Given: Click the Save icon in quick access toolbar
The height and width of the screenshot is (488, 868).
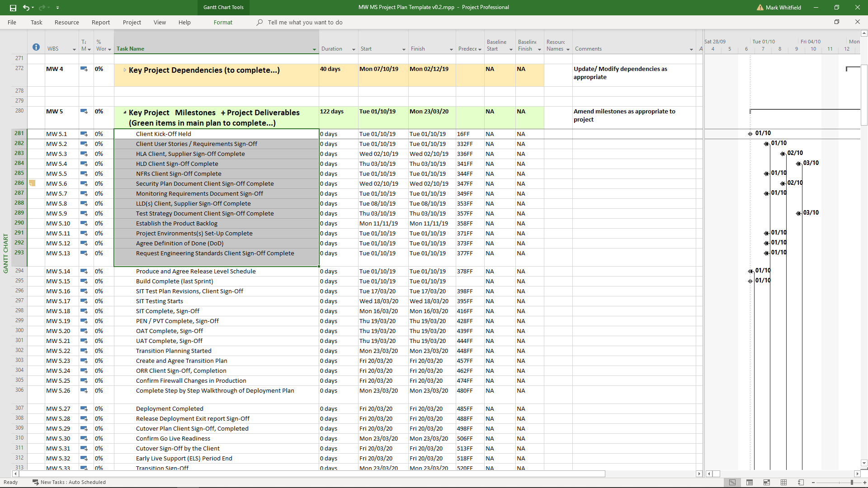Looking at the screenshot, I should (13, 8).
